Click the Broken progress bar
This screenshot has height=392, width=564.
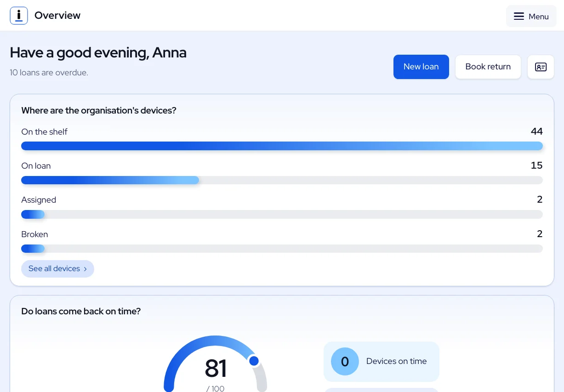point(282,249)
